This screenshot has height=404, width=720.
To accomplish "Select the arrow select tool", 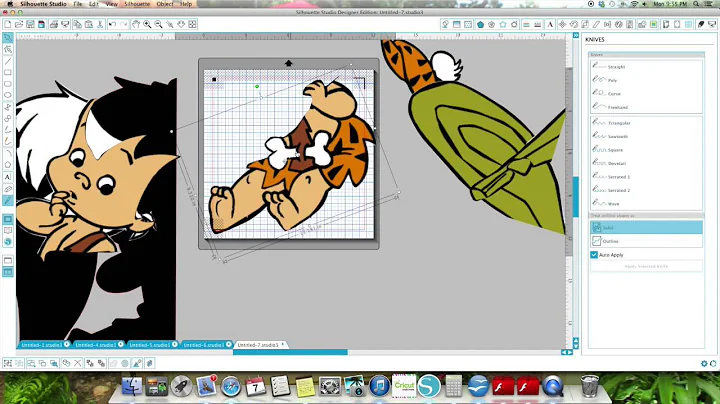I will point(8,38).
